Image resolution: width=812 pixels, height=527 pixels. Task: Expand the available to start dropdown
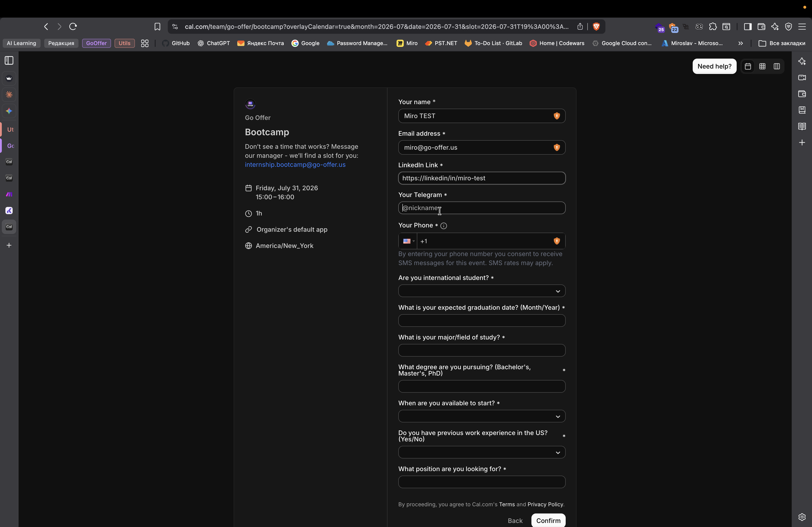pyautogui.click(x=481, y=417)
